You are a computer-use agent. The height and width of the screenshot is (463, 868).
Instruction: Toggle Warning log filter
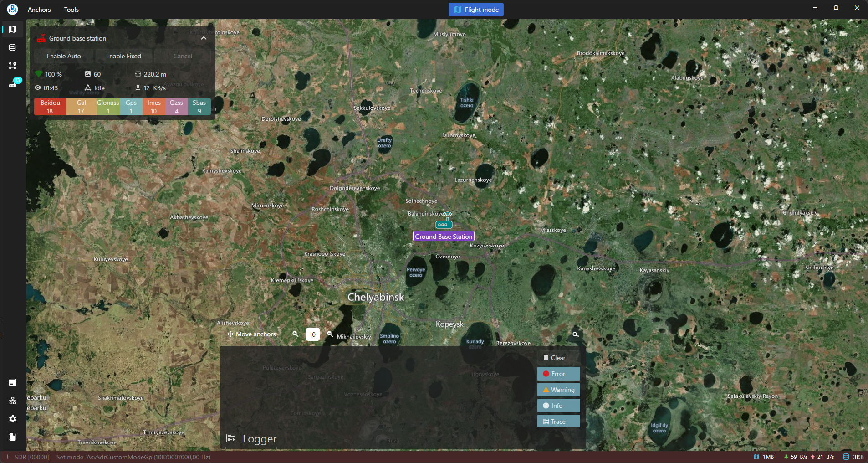(558, 390)
